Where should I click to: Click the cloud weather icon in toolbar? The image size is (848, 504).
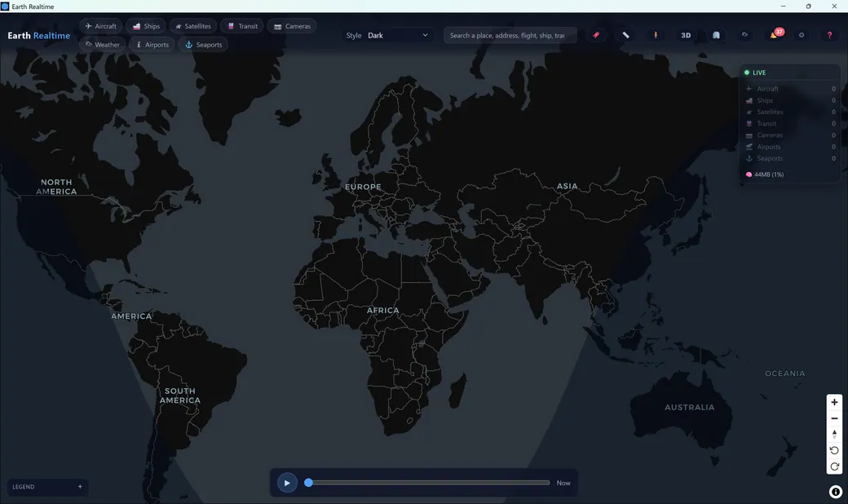tap(744, 35)
